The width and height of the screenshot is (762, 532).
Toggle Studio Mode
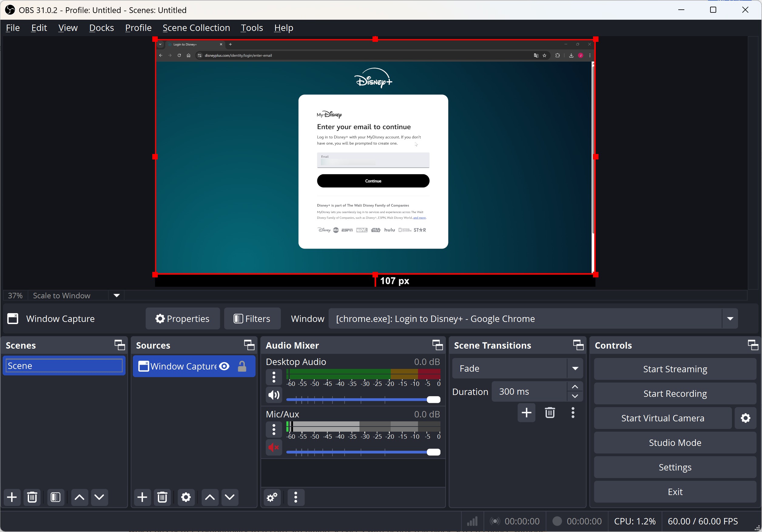[x=675, y=443]
